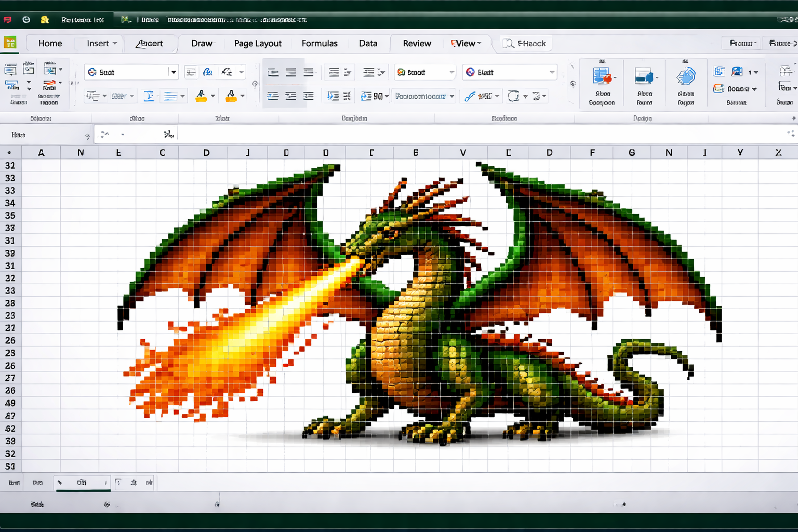Open the Page Layout tab

(258, 44)
